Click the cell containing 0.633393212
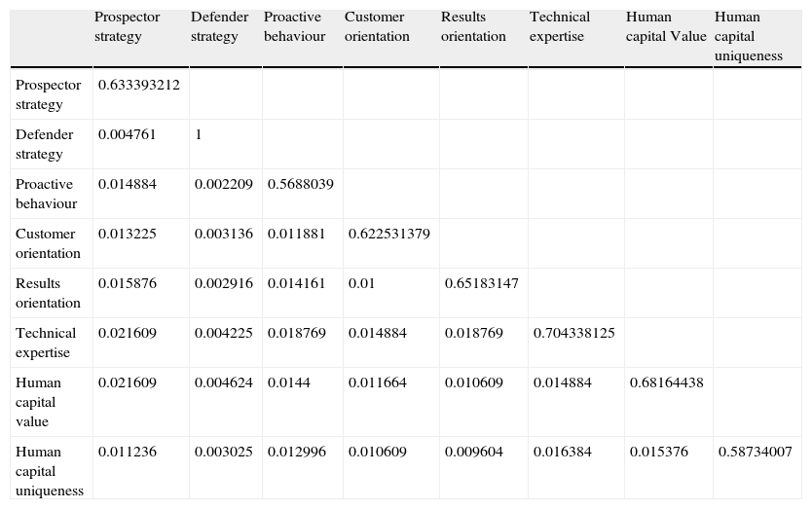Screen dimensions: 812x509 coord(138,85)
